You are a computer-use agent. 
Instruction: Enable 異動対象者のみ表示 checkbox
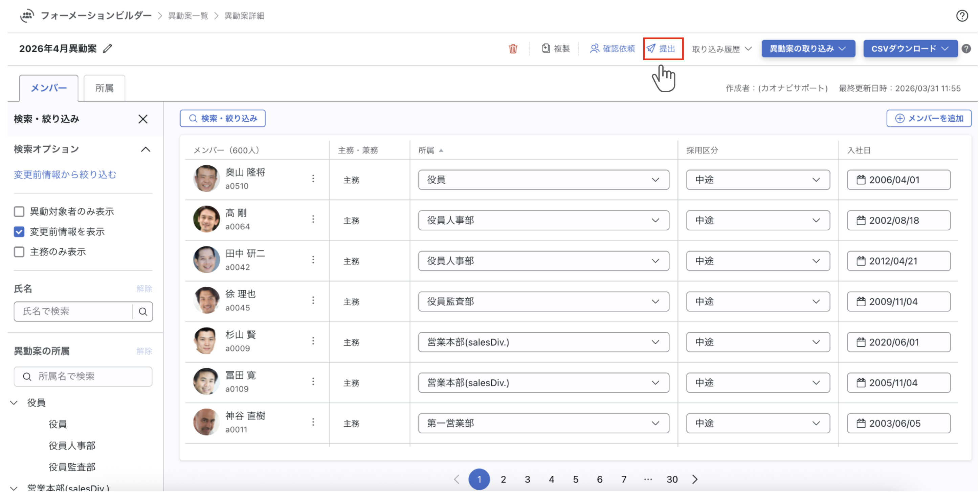pyautogui.click(x=19, y=212)
